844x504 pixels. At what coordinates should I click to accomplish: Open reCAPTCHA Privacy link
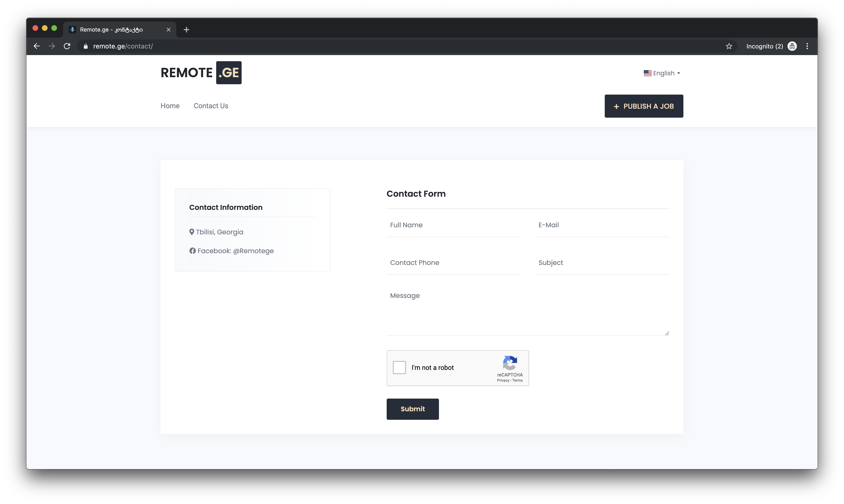[x=503, y=380]
